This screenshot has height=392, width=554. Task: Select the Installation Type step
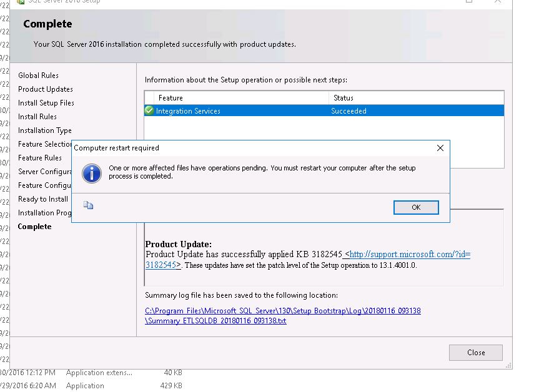pos(44,130)
